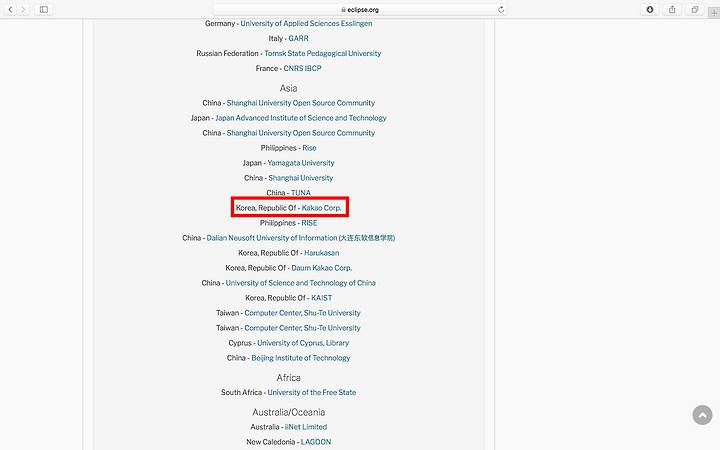Click the Africa section heading
This screenshot has height=450, width=720.
[x=288, y=377]
